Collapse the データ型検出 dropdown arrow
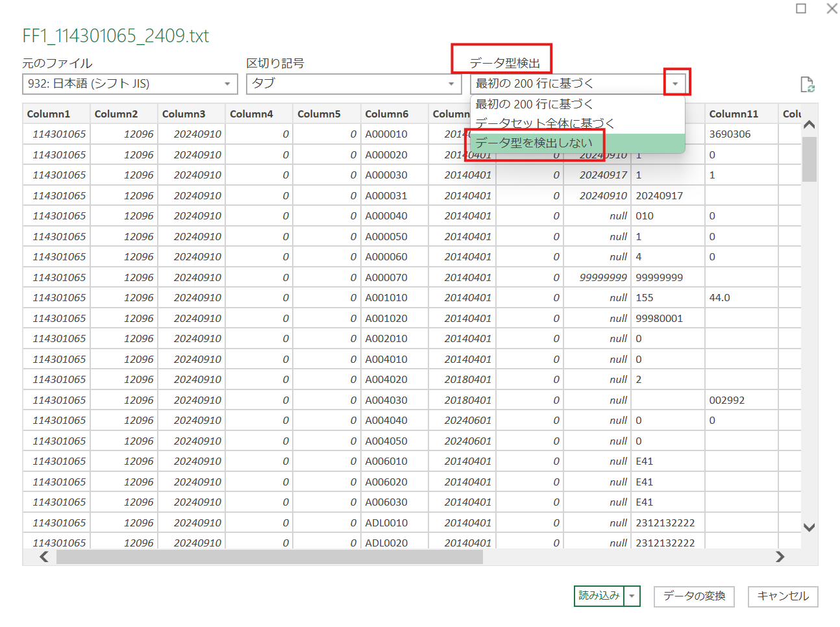840x627 pixels. [675, 84]
